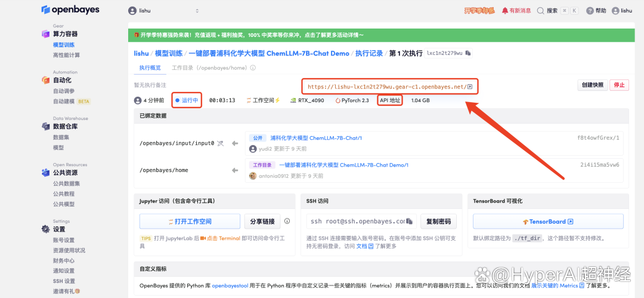This screenshot has height=298, width=644.
Task: Open the SSH 文档 link
Action: click(364, 246)
